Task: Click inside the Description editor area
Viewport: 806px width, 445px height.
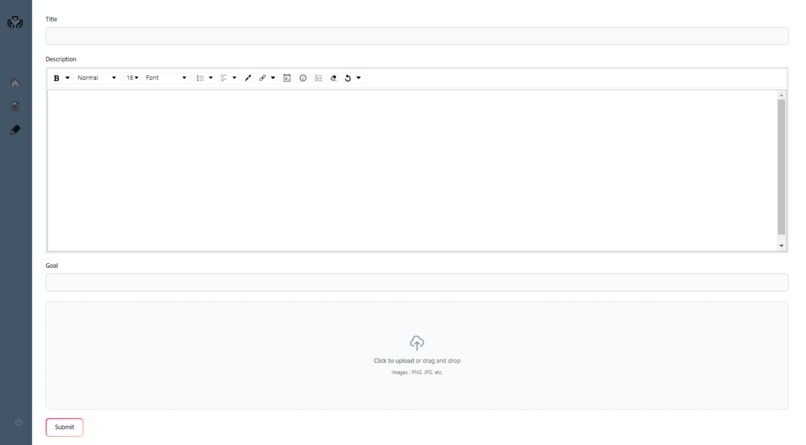Action: click(412, 171)
